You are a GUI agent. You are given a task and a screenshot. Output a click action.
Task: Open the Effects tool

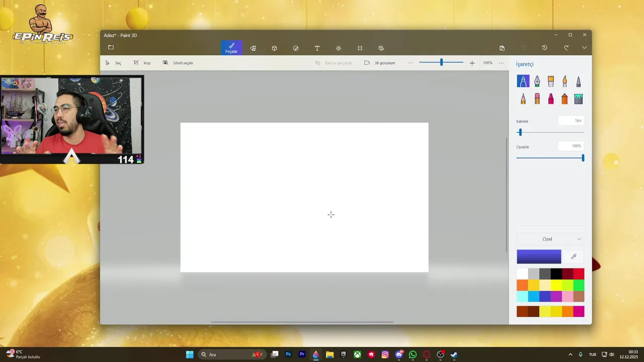point(339,48)
